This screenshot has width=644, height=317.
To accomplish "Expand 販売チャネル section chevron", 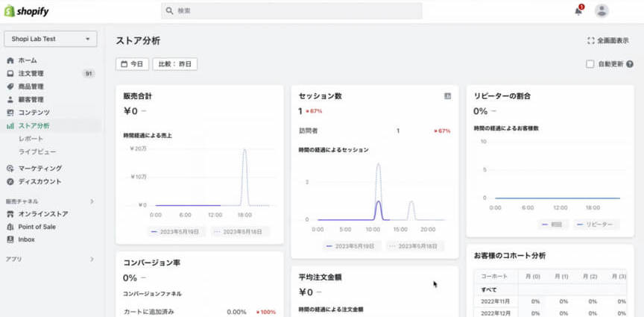I will pyautogui.click(x=92, y=201).
